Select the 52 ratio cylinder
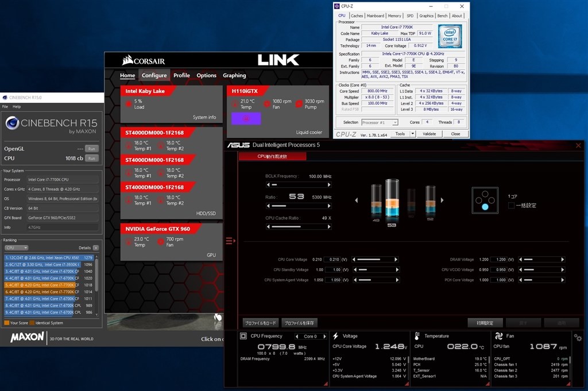588x391 pixels. coord(430,202)
